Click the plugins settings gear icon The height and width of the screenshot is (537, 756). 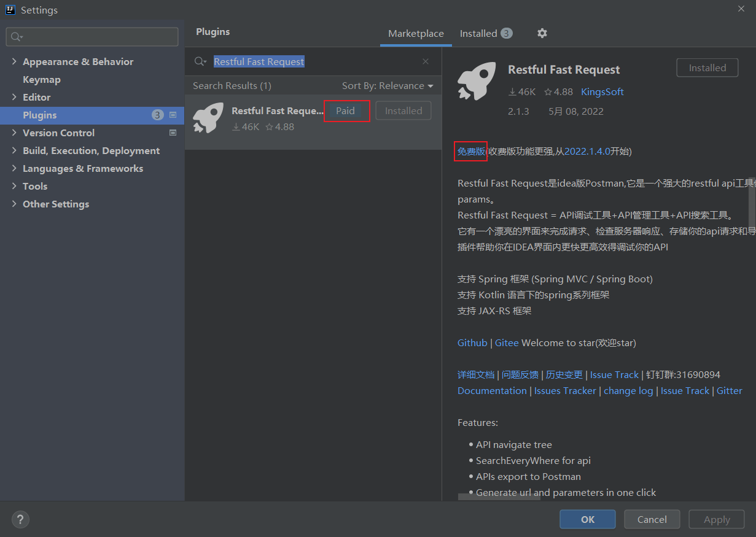(x=542, y=33)
